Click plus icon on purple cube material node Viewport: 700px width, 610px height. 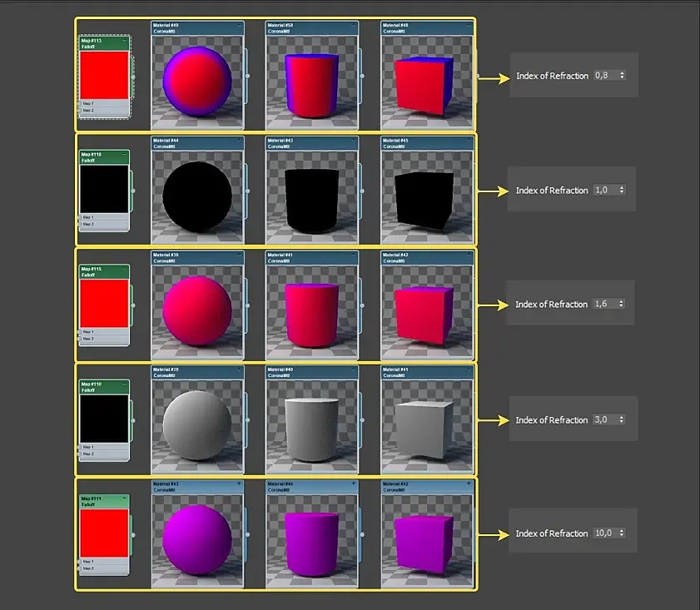tap(469, 484)
